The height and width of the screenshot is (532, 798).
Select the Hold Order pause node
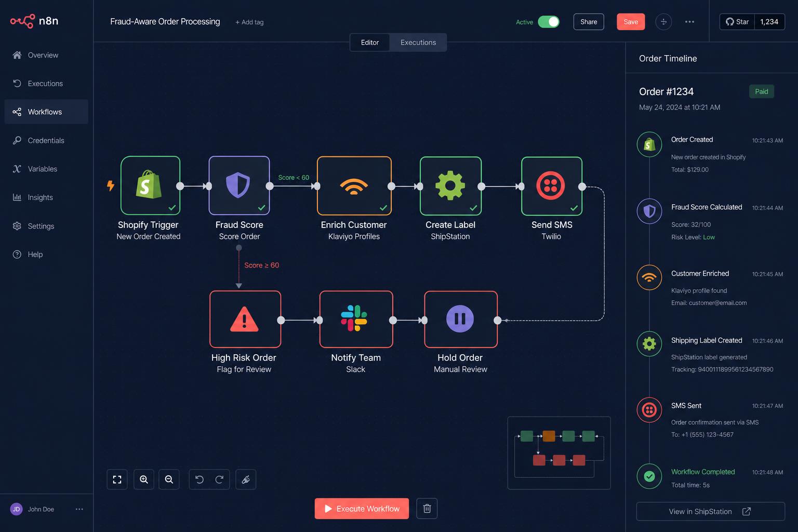coord(461,319)
